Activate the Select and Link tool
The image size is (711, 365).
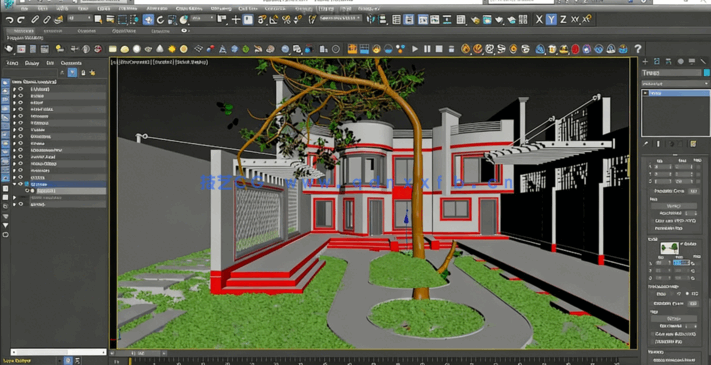click(x=35, y=19)
